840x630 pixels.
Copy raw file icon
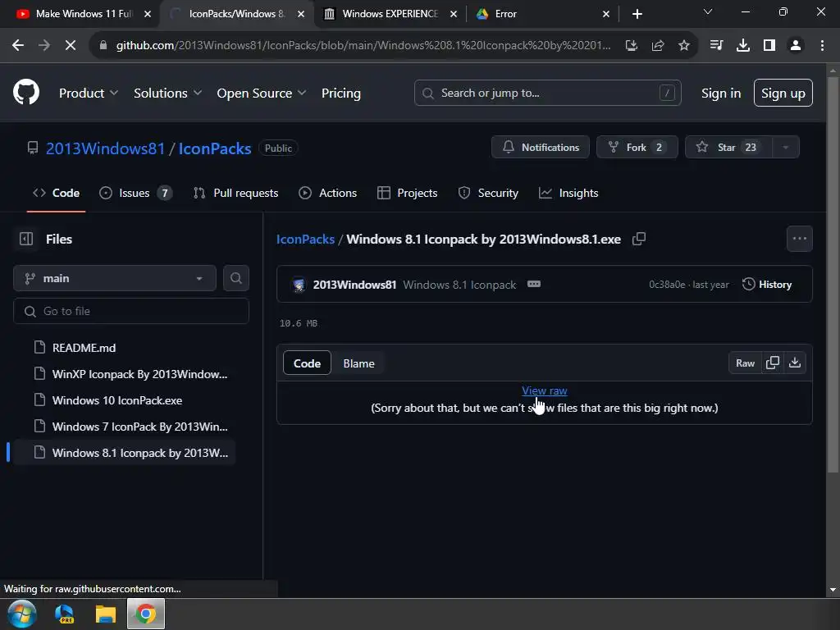tap(773, 363)
